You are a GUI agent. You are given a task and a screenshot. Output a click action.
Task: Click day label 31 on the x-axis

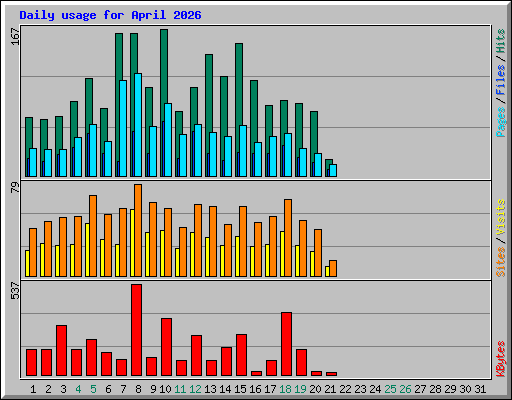(x=480, y=389)
